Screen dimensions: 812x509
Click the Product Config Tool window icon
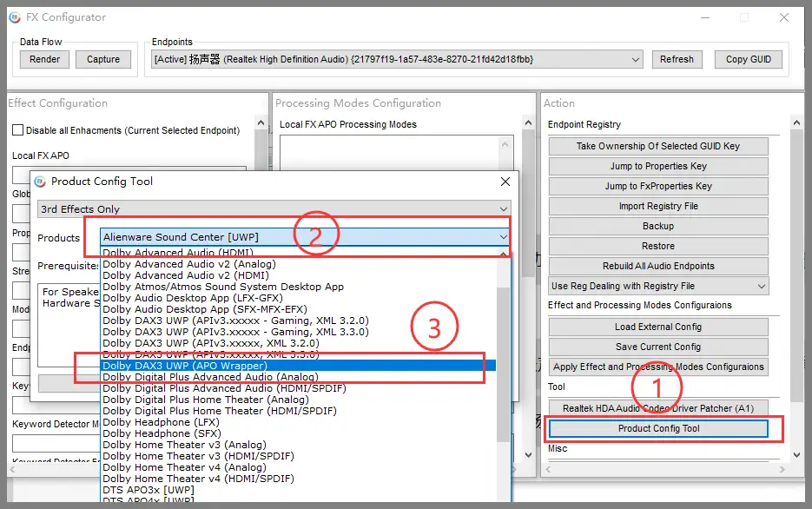click(40, 182)
